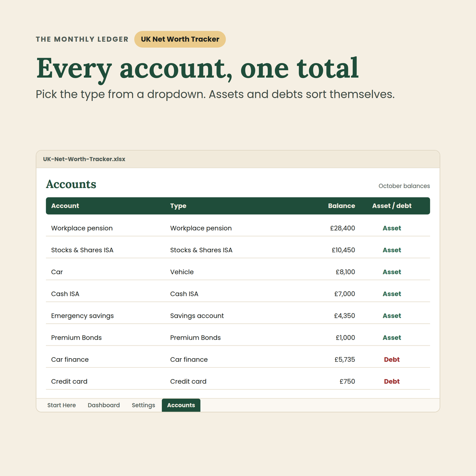Select the £4,350 balance cell

[345, 316]
